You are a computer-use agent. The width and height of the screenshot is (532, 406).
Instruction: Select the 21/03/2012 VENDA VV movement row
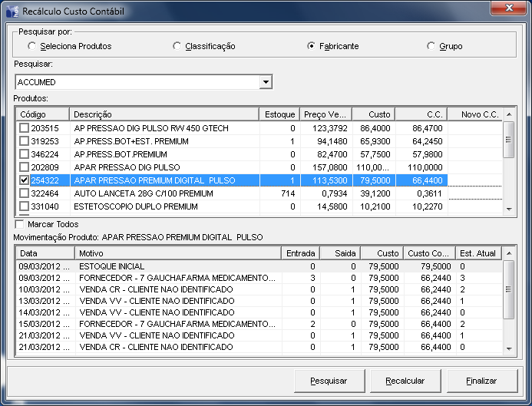tap(259, 335)
